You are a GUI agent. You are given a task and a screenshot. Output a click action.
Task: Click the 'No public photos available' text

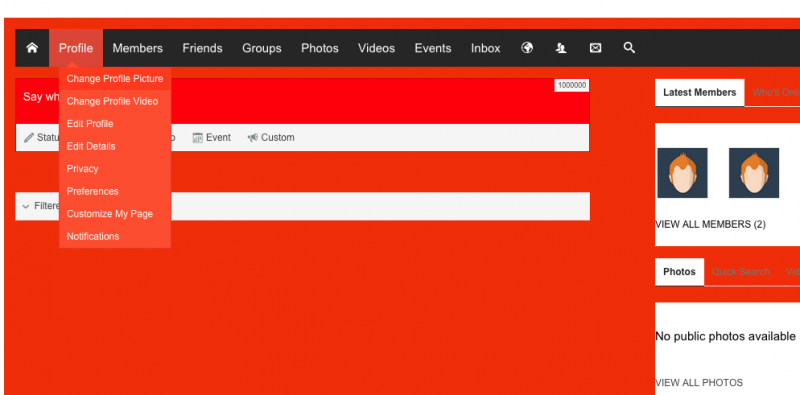coord(725,336)
